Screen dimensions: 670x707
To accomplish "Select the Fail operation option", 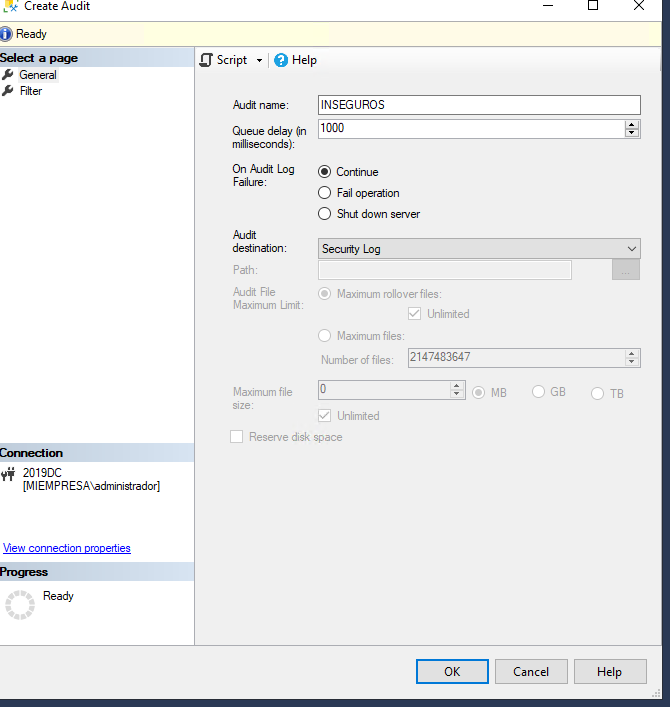I will (324, 193).
